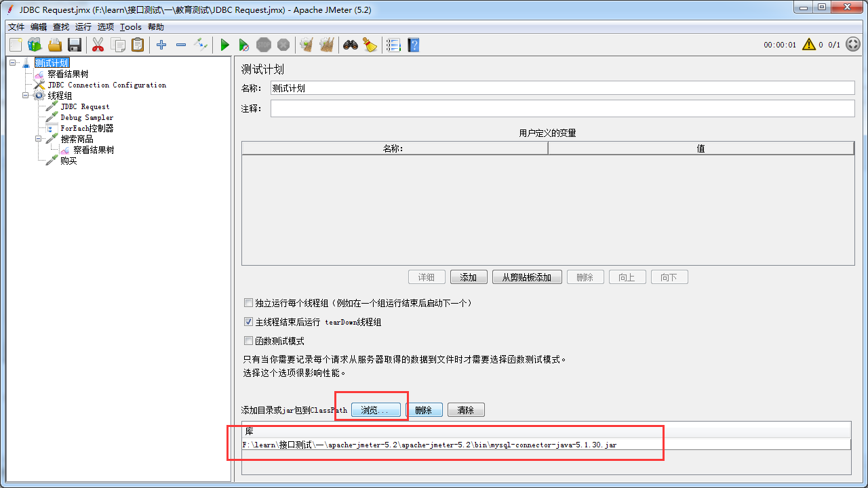Save the test plan with floppy icon
The height and width of the screenshot is (488, 868).
coord(75,45)
